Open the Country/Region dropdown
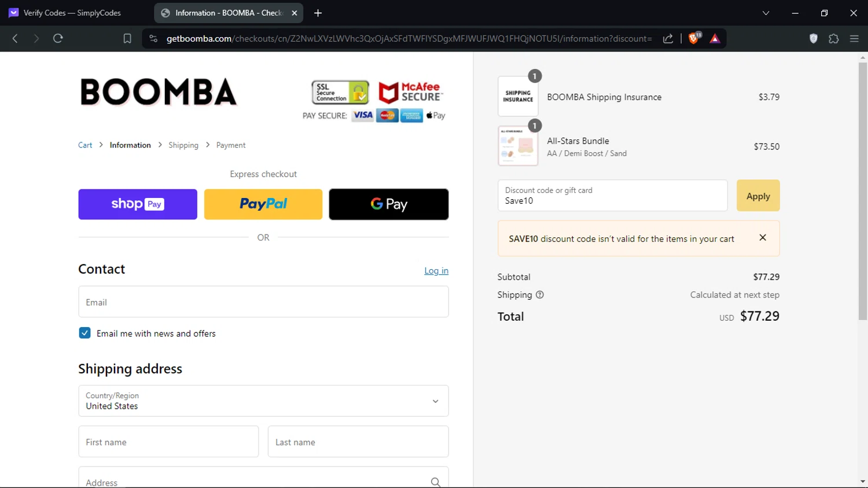This screenshot has height=488, width=868. [263, 401]
